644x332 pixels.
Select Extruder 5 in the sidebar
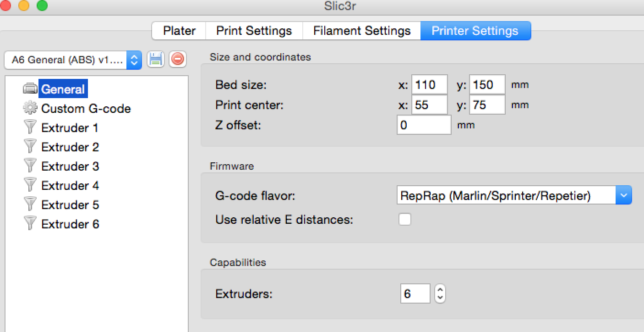pyautogui.click(x=70, y=205)
